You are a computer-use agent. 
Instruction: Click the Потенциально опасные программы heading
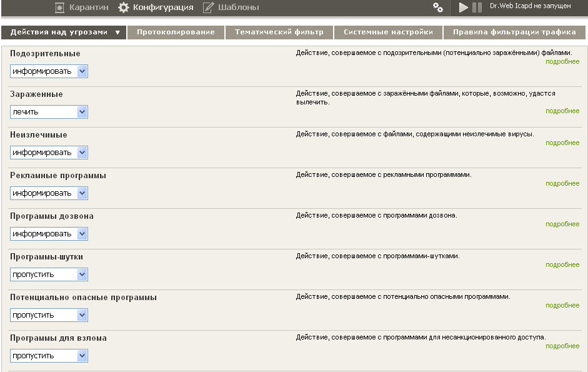coord(83,298)
